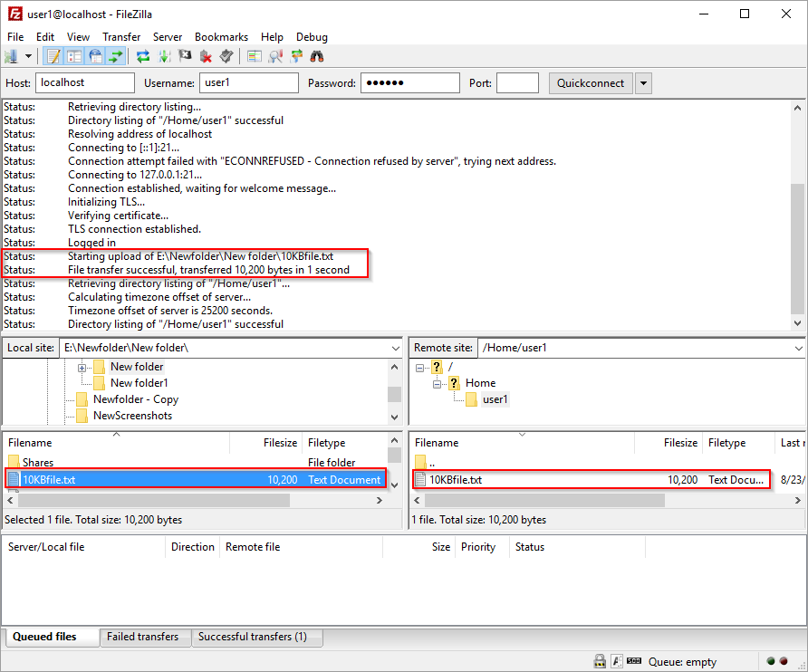The height and width of the screenshot is (672, 808).
Task: Open the Site Manager dropdown arrow
Action: click(x=29, y=56)
